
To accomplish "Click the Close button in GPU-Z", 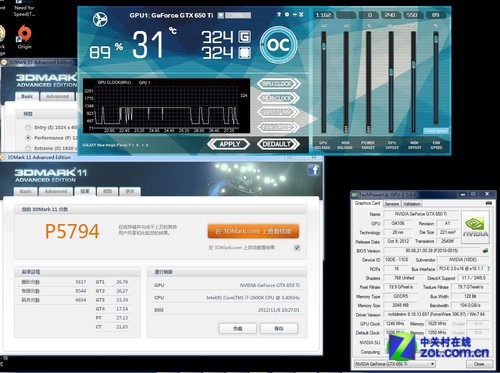I will (479, 364).
